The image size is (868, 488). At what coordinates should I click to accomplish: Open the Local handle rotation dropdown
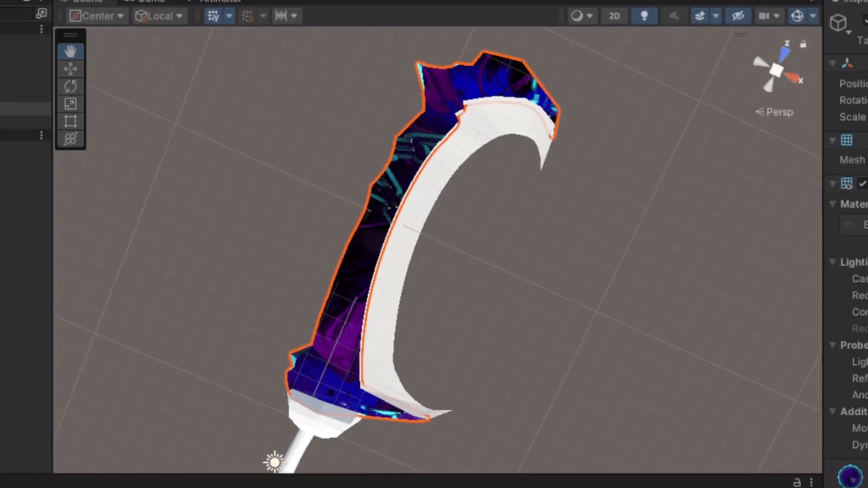[159, 16]
